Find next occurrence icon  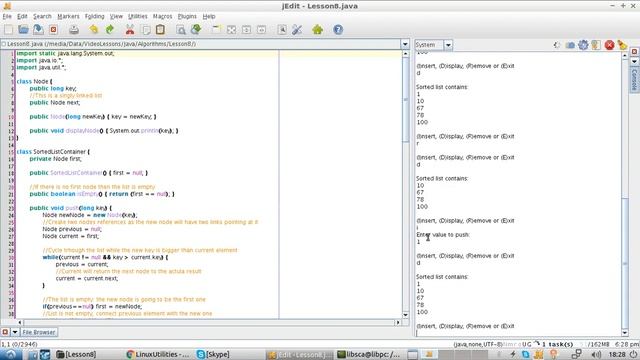[x=196, y=29]
